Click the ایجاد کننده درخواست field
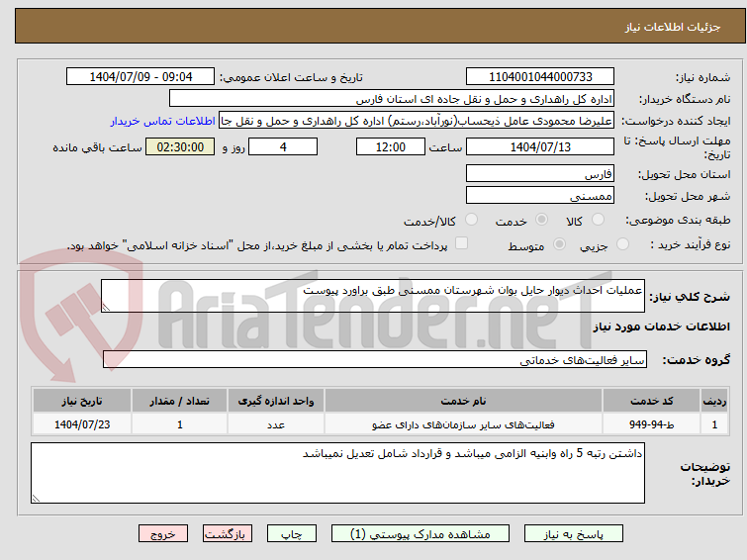This screenshot has width=747, height=560. coord(417,121)
